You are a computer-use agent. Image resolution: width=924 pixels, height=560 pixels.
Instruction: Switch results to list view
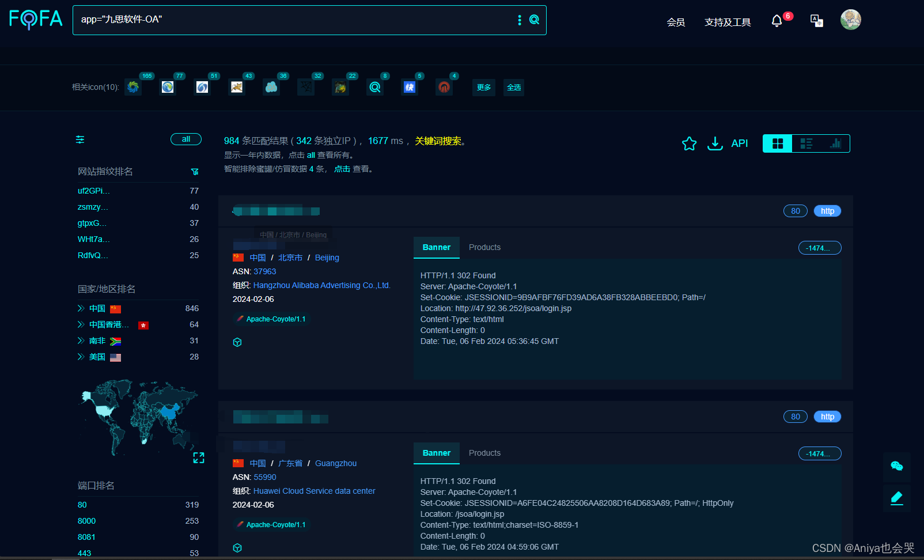(x=806, y=143)
